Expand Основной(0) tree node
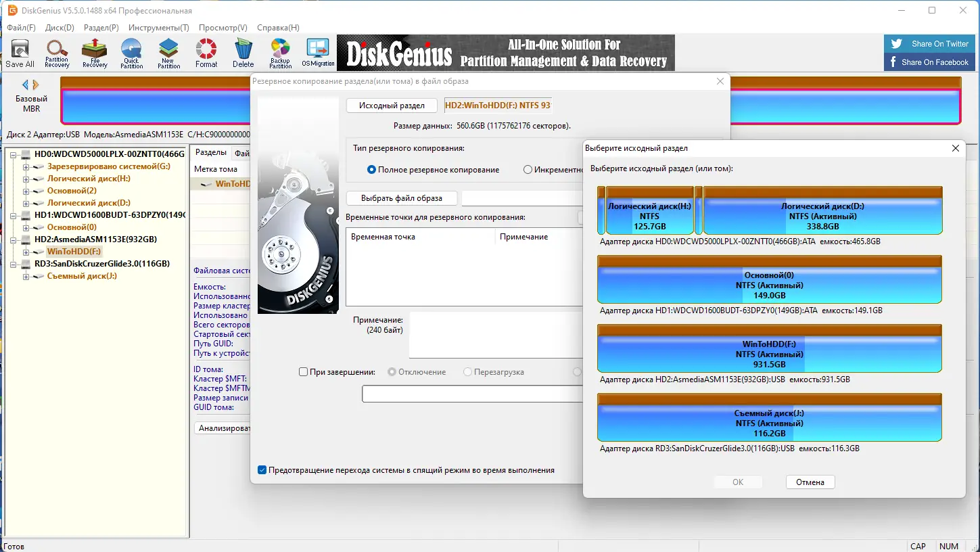Screen dimensions: 980x552 [x=26, y=227]
